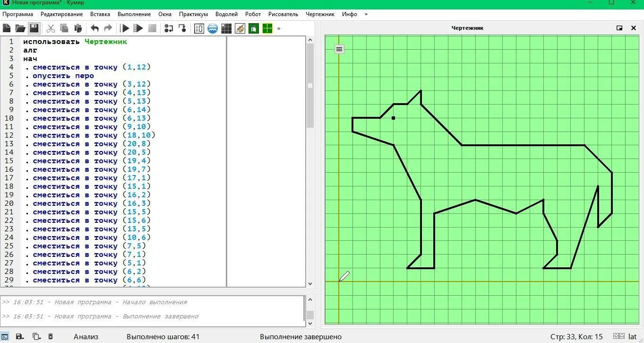The image size is (644, 343).
Task: Open the Практикум menu
Action: (193, 14)
